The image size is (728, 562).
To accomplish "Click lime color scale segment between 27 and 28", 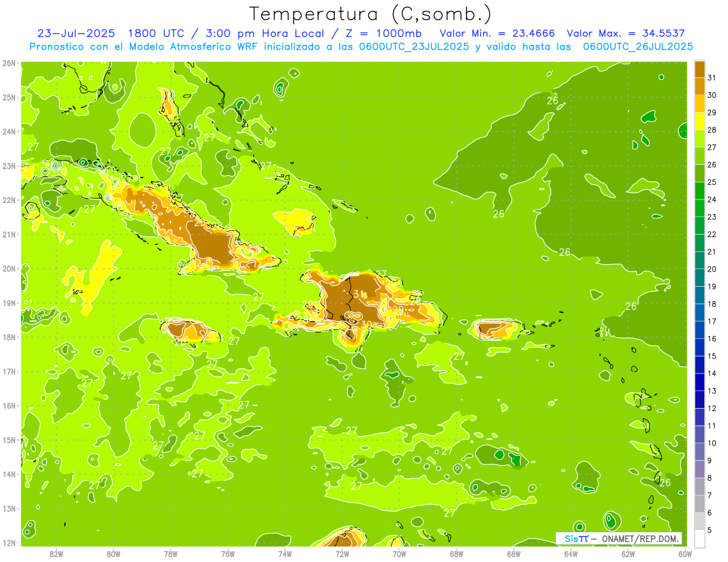I will (699, 139).
